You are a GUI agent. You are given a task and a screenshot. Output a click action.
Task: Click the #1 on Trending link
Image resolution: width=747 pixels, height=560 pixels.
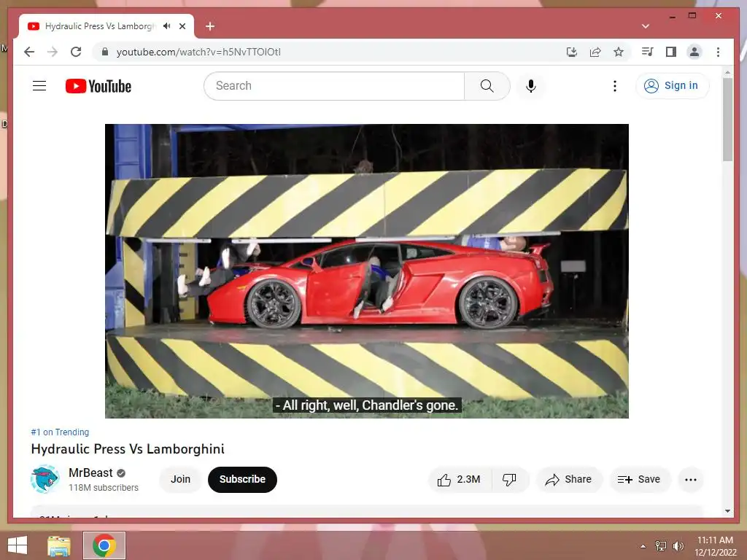tap(60, 432)
